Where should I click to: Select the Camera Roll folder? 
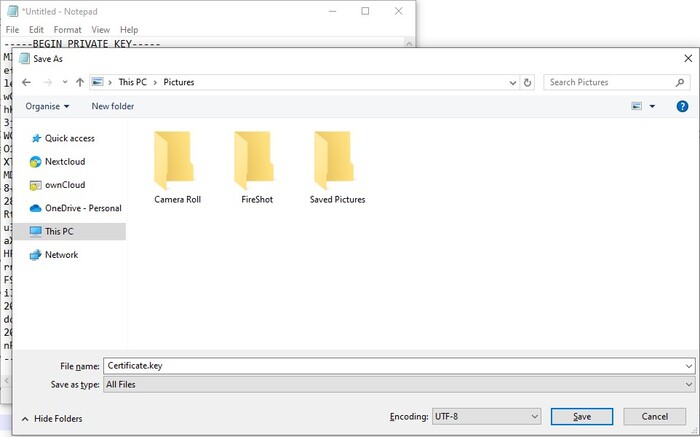click(x=177, y=167)
